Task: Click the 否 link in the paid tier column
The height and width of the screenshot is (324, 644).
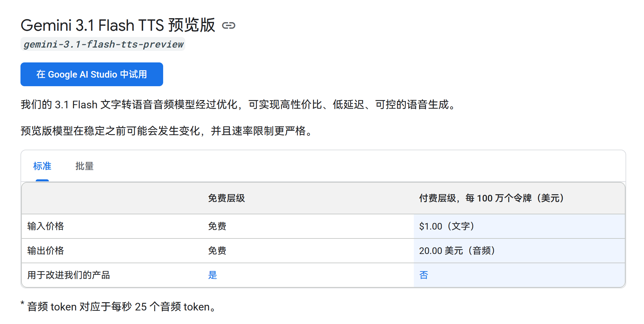Action: [x=424, y=275]
